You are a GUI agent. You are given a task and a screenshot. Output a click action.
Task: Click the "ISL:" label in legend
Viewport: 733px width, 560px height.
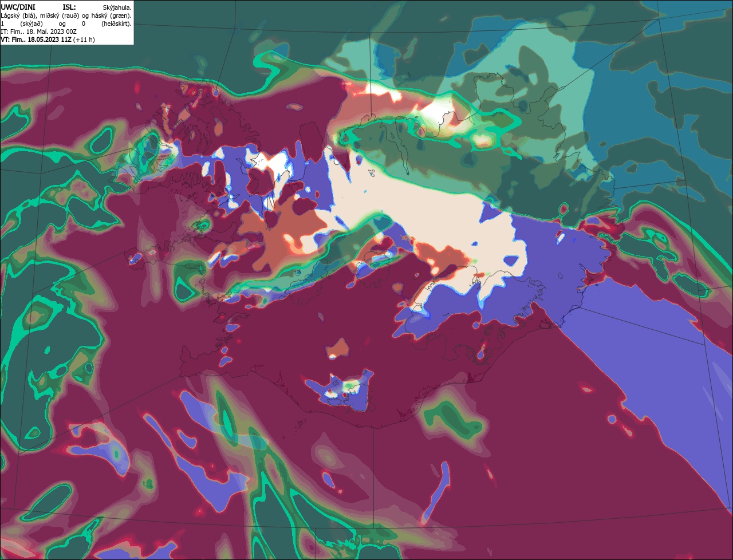point(69,7)
